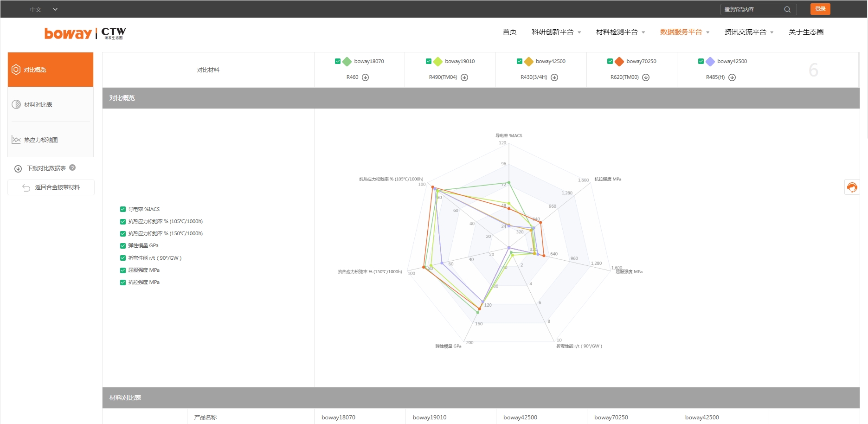Toggle 抗热应力松弛率 (150℃/1000h) checkbox
Image resolution: width=868 pixels, height=424 pixels.
[x=123, y=234]
